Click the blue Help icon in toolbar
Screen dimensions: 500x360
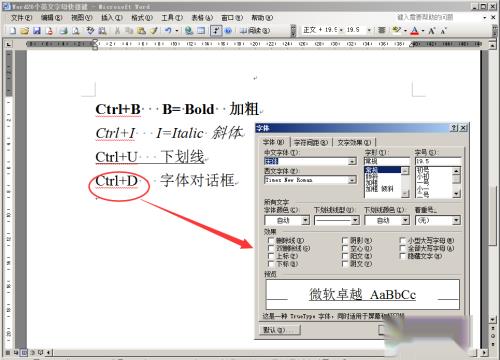(x=228, y=31)
